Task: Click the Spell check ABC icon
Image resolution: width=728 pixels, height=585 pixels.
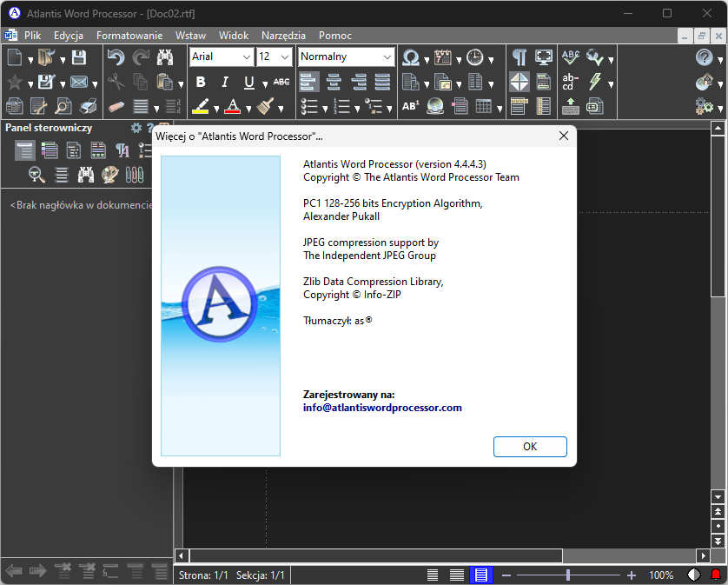Action: click(x=571, y=57)
